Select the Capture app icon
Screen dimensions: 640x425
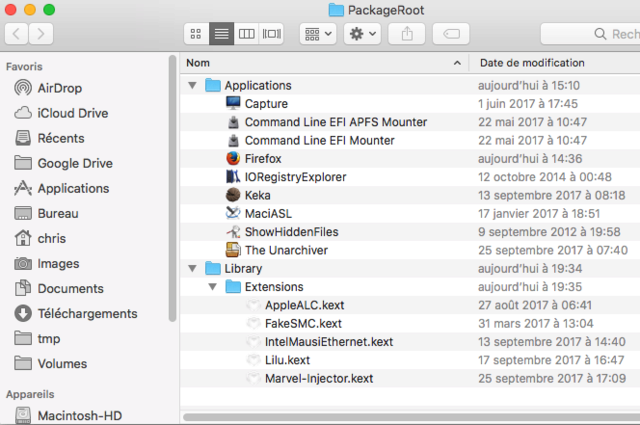[x=233, y=104]
